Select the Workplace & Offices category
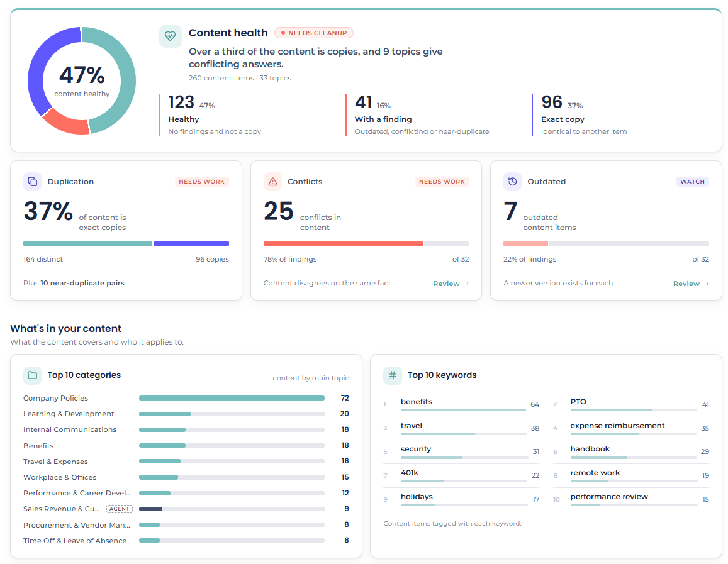 [x=186, y=477]
